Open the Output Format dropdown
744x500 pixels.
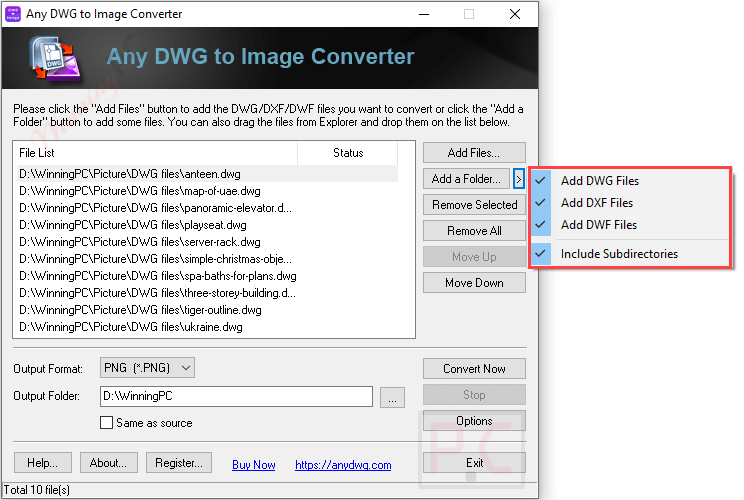pyautogui.click(x=147, y=368)
